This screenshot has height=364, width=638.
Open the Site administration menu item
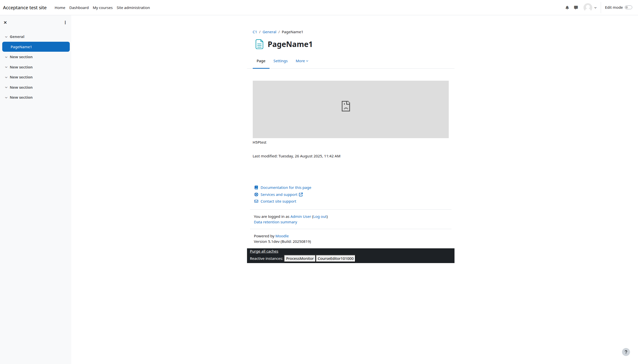[133, 8]
